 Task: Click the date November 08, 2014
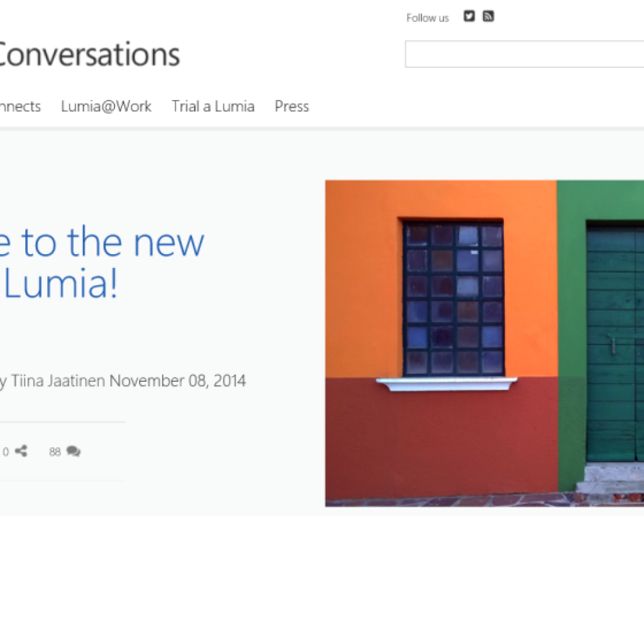[x=177, y=380]
